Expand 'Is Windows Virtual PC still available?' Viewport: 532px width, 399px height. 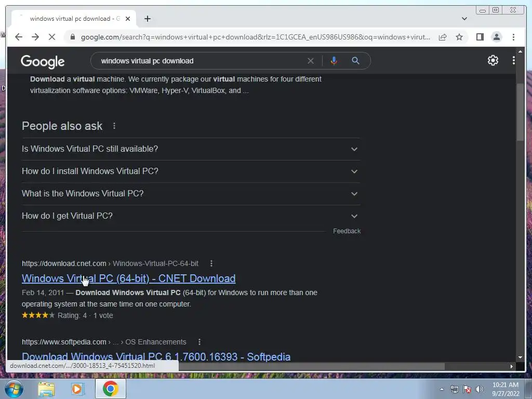click(x=191, y=149)
